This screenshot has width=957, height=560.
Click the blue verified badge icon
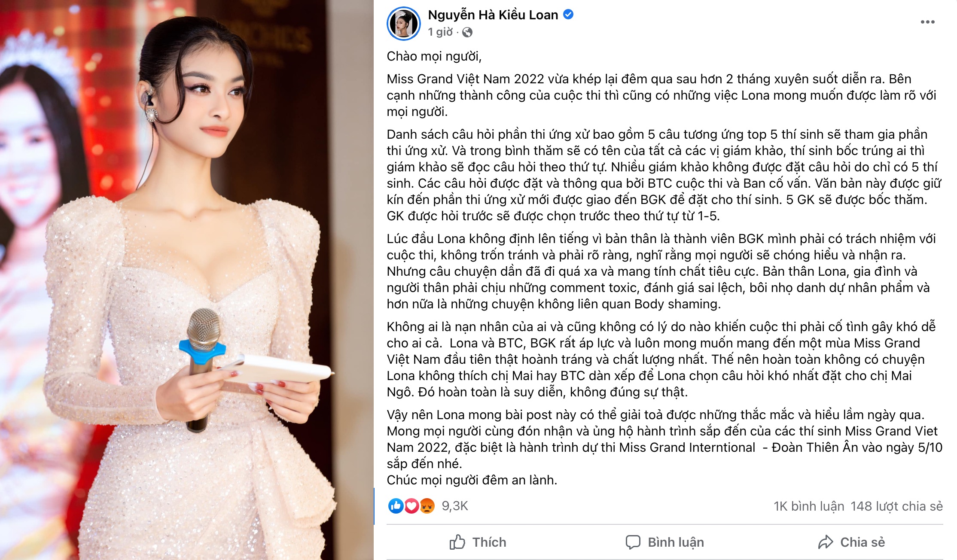pyautogui.click(x=568, y=15)
